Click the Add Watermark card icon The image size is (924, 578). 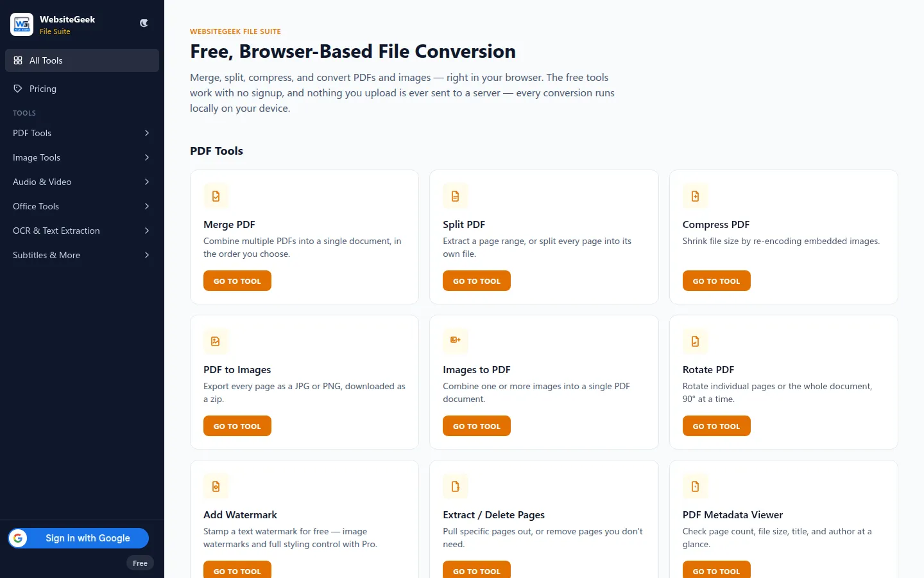(x=216, y=486)
